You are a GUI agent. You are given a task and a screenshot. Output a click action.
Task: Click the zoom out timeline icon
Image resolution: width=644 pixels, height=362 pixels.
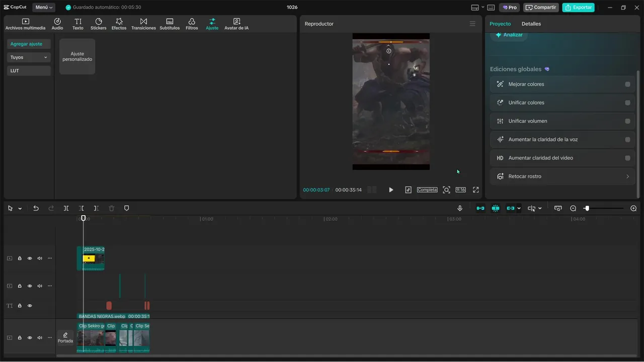pos(573,208)
